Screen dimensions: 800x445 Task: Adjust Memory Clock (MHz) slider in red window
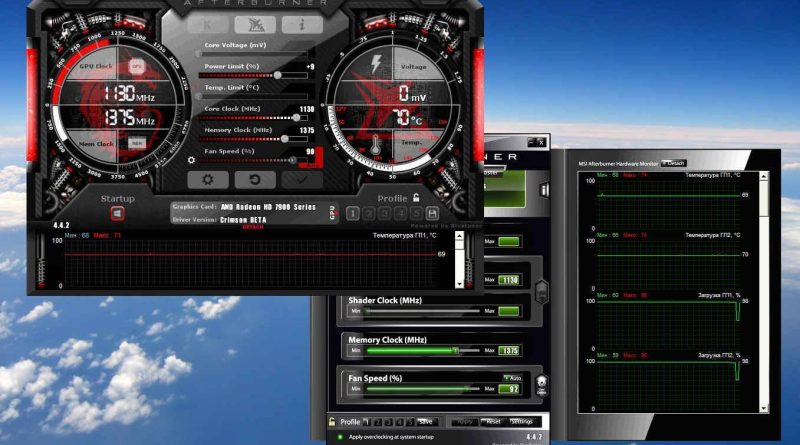click(254, 139)
